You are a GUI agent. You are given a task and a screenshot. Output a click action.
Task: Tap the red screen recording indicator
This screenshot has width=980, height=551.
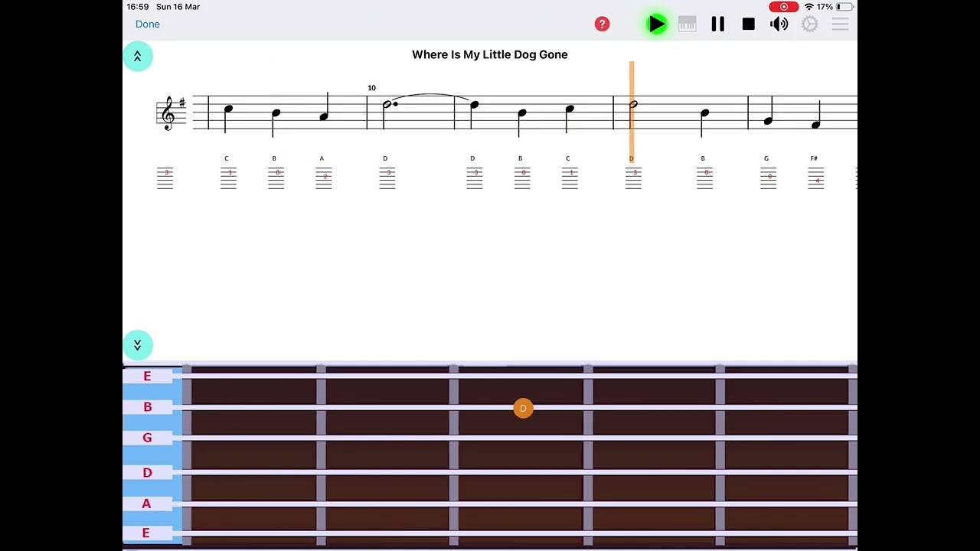pyautogui.click(x=784, y=7)
